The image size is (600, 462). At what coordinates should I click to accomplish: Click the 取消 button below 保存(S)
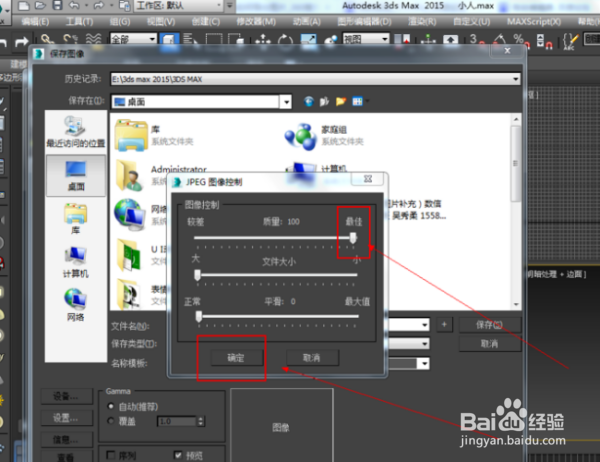(490, 344)
